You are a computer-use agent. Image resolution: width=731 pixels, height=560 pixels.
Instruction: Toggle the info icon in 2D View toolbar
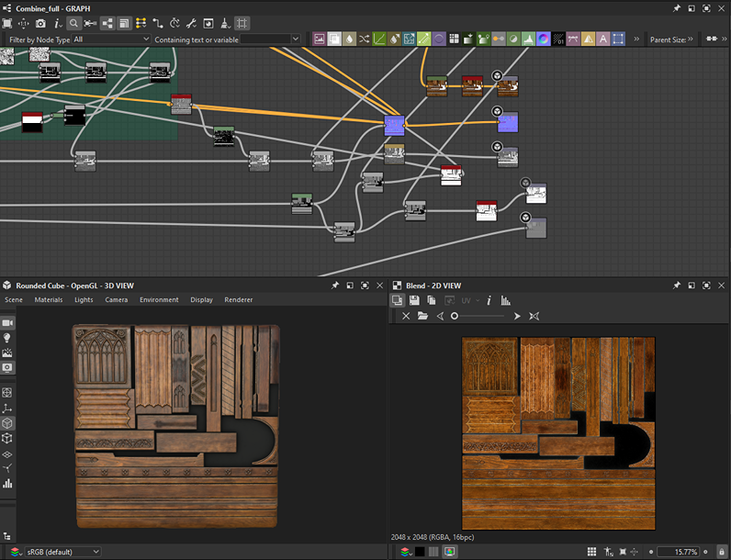tap(489, 300)
